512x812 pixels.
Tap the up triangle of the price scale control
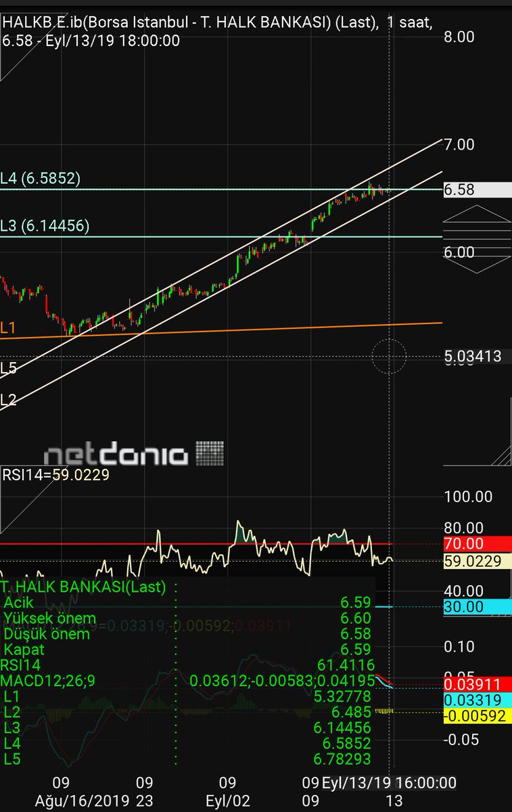(477, 212)
